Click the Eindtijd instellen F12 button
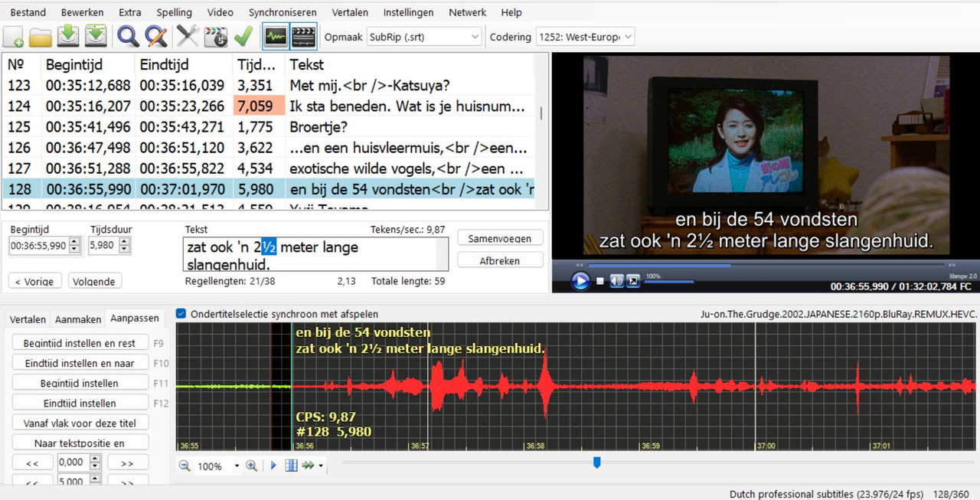980x500 pixels. click(80, 403)
